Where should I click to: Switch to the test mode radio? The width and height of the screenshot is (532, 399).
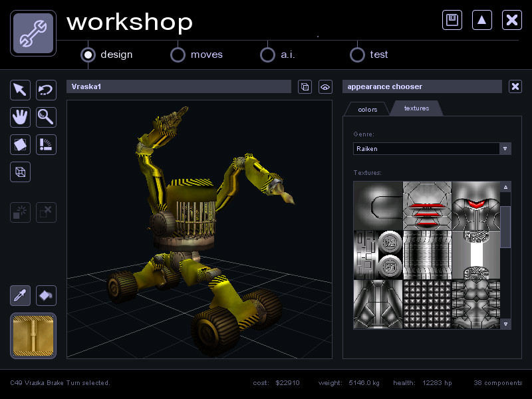click(x=357, y=55)
